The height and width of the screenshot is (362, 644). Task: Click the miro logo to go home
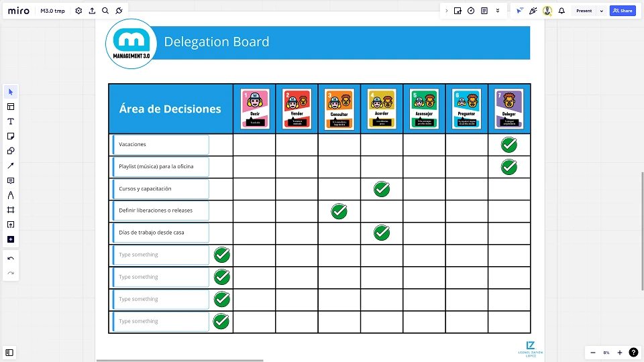coord(19,11)
